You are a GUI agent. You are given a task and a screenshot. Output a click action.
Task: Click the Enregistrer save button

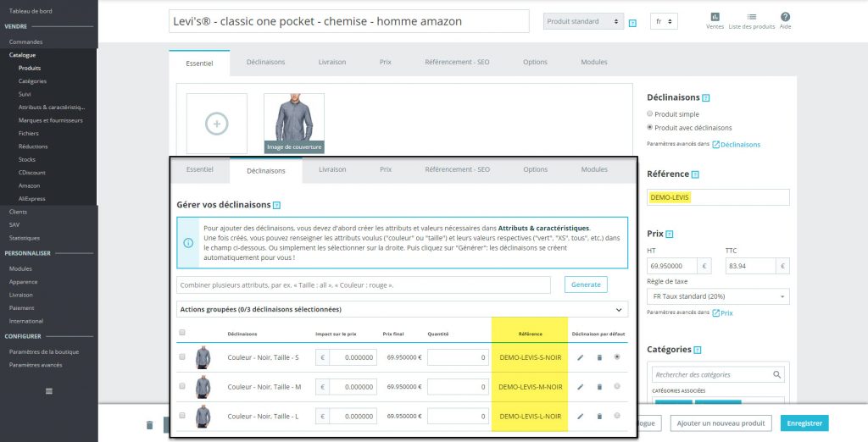(x=804, y=423)
